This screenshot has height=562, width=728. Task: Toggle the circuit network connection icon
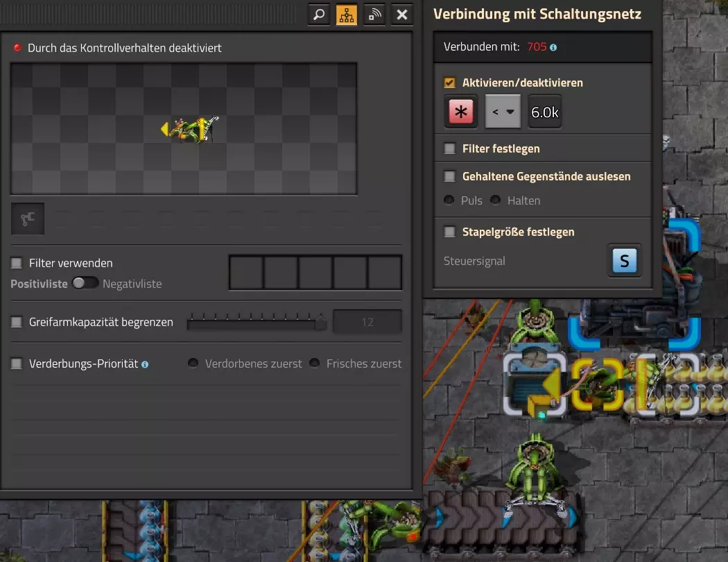(347, 15)
